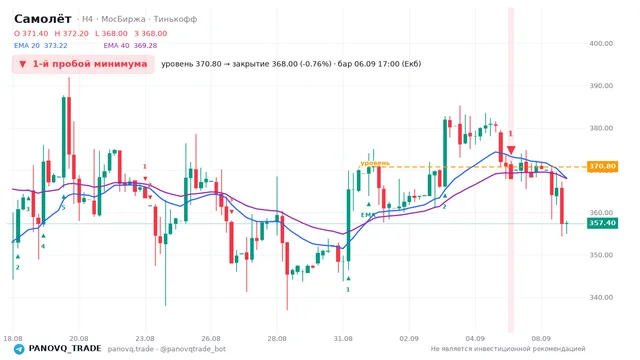Click the 20.08 date axis label
This screenshot has height=360, width=640.
[79, 339]
